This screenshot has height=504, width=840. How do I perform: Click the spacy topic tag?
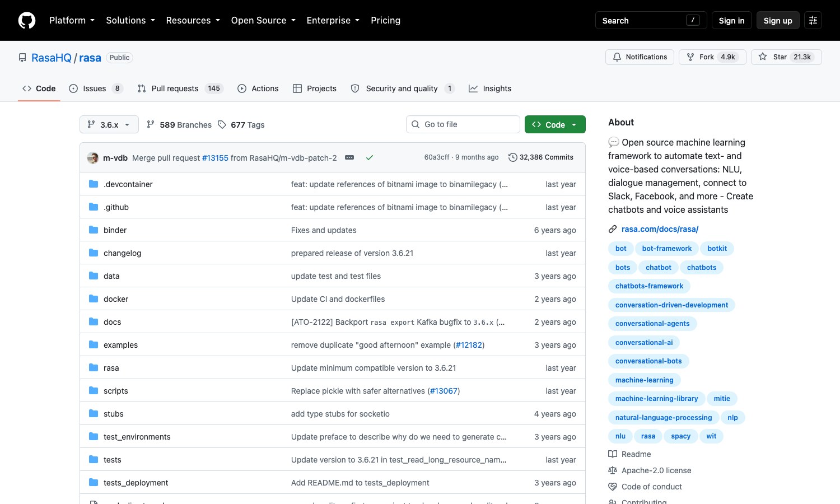(680, 436)
